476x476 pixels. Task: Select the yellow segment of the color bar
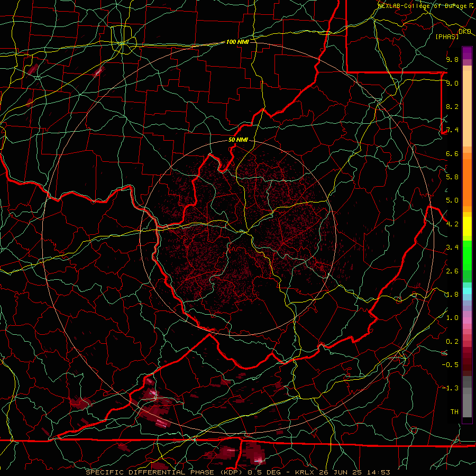(467, 226)
